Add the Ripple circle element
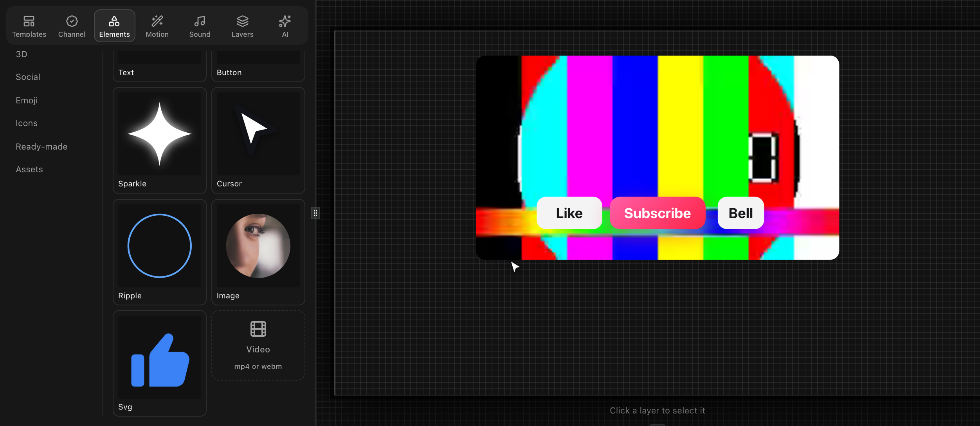The height and width of the screenshot is (426, 980). tap(160, 252)
